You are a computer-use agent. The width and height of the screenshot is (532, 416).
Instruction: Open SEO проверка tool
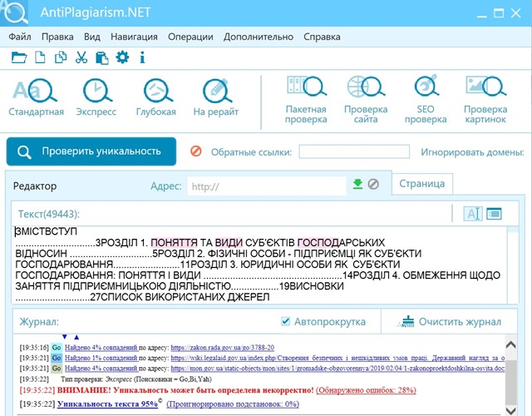(x=426, y=100)
